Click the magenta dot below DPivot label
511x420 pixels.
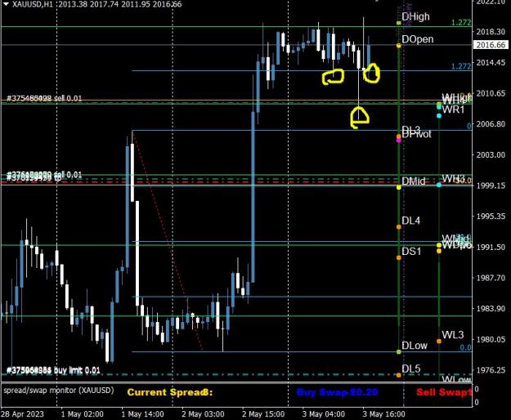399,141
